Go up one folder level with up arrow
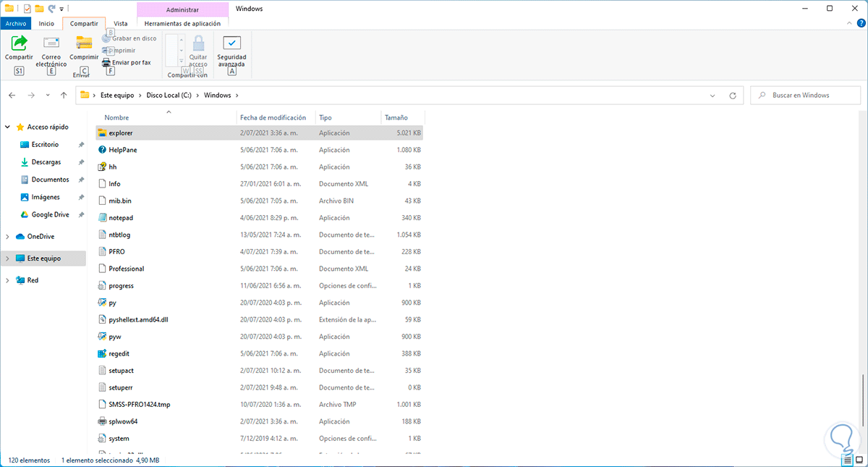This screenshot has height=467, width=868. pos(64,95)
